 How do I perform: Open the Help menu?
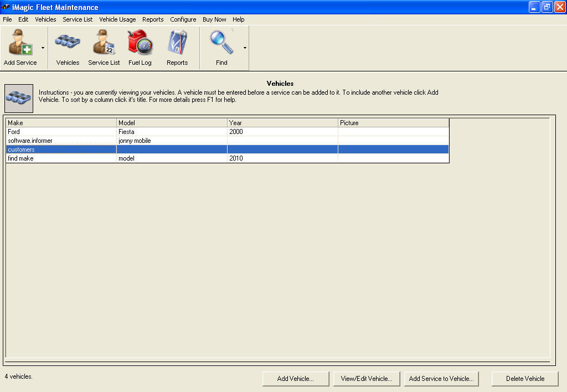pyautogui.click(x=238, y=19)
